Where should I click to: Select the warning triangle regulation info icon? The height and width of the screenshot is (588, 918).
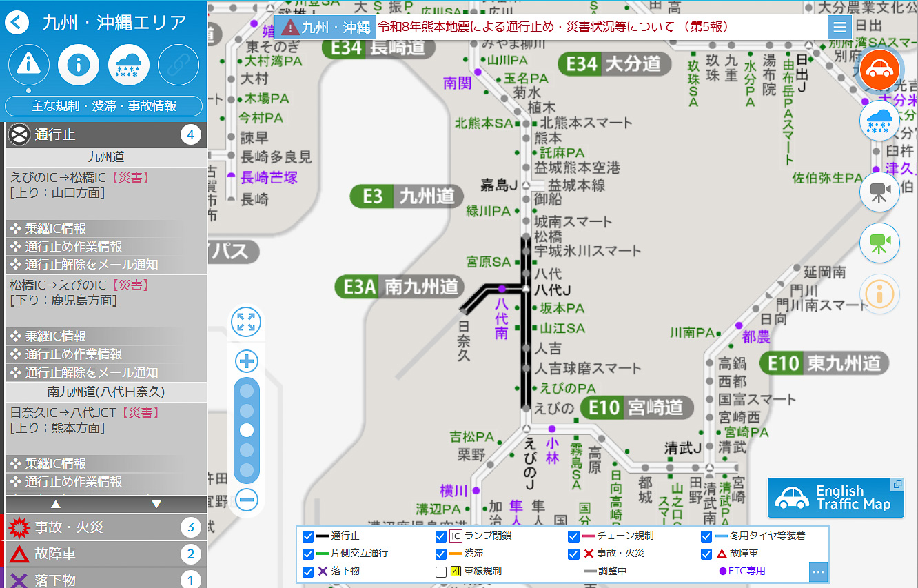click(29, 65)
